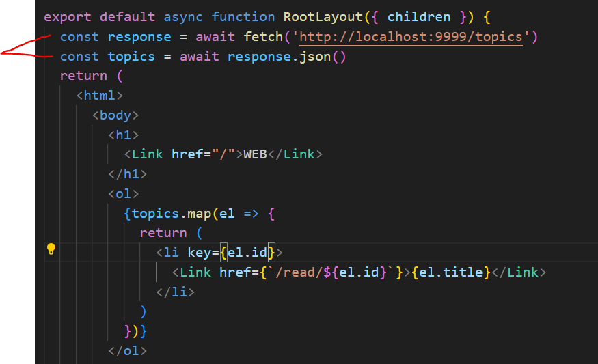Place the cursor in 'el.id' of the key attribute
Viewport: 598px width, 364px height.
(x=247, y=252)
